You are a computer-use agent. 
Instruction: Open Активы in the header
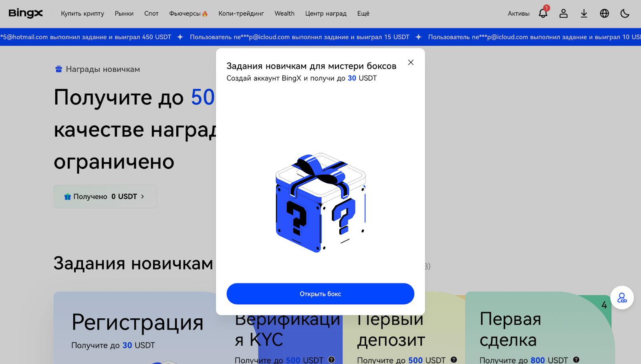(518, 14)
